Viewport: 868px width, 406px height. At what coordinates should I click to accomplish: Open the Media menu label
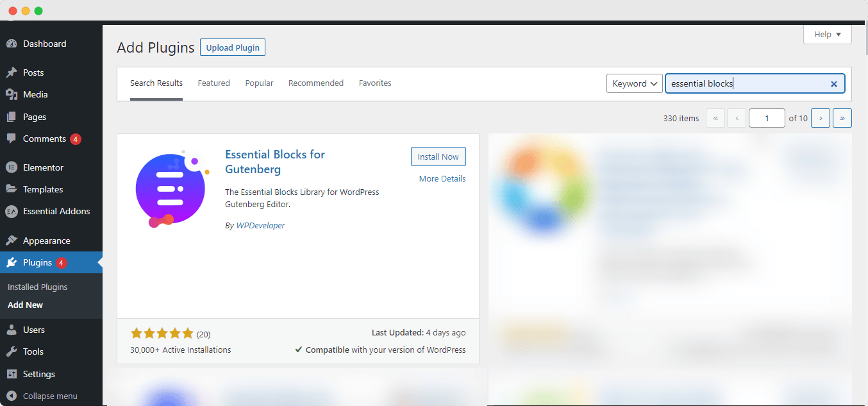pyautogui.click(x=35, y=94)
